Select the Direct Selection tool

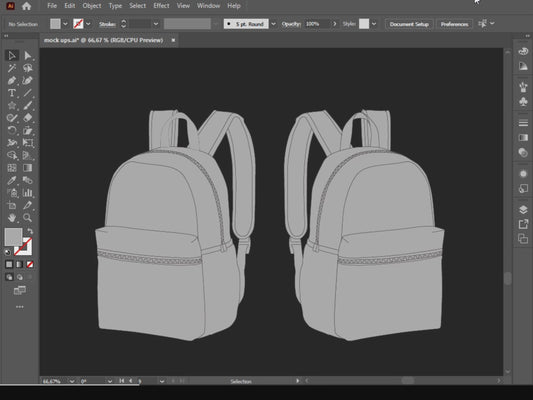[x=28, y=55]
